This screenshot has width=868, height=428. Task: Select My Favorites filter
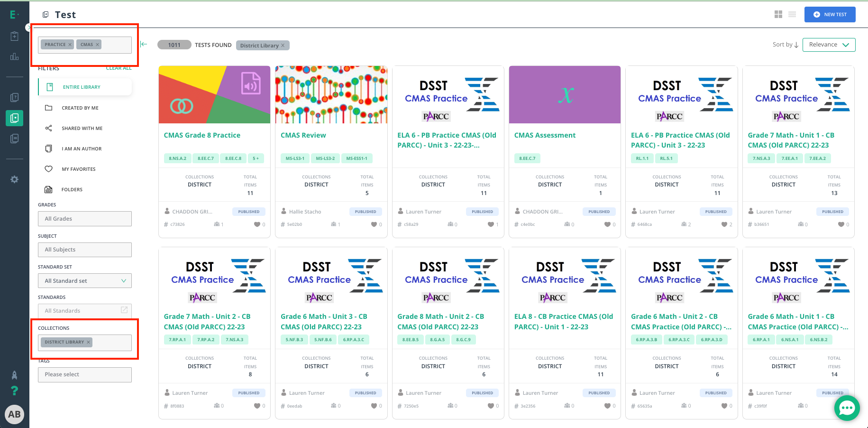pyautogui.click(x=79, y=169)
